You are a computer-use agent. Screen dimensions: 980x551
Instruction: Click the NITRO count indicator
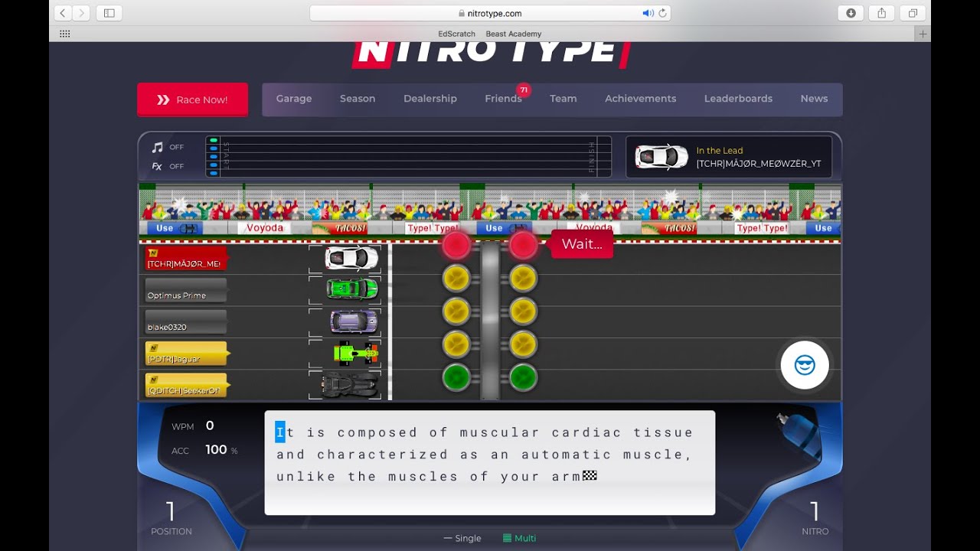tap(815, 518)
